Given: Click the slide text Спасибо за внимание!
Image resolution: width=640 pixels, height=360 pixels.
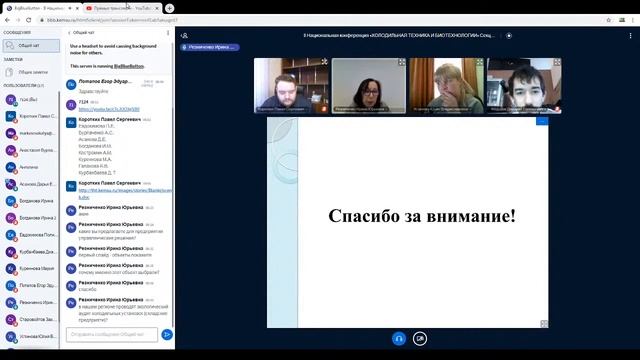Looking at the screenshot, I should tap(422, 216).
